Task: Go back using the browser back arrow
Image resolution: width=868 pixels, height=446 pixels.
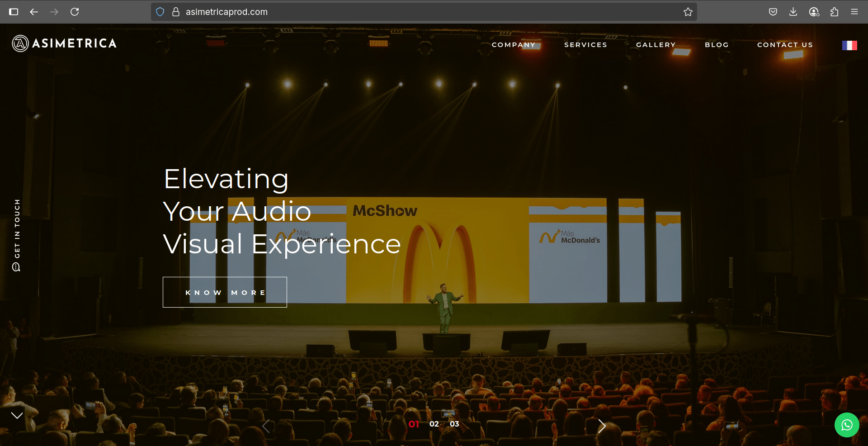Action: pyautogui.click(x=34, y=12)
